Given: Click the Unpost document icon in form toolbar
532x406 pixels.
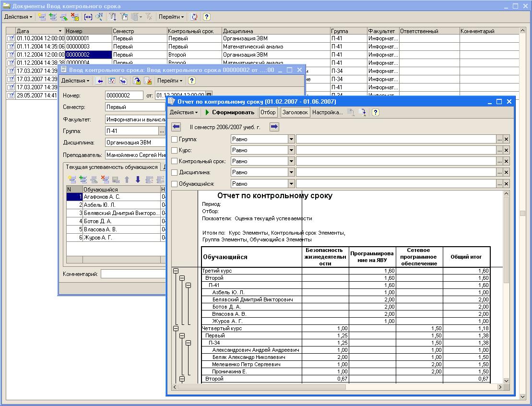Looking at the screenshot, I should tap(148, 81).
